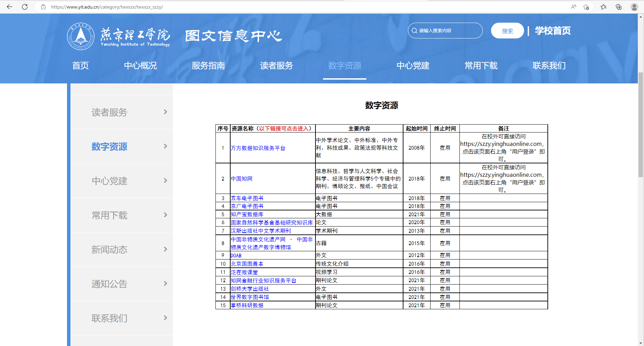Image resolution: width=644 pixels, height=346 pixels.
Task: Open the 服务指南 navigation menu item
Action: click(208, 66)
